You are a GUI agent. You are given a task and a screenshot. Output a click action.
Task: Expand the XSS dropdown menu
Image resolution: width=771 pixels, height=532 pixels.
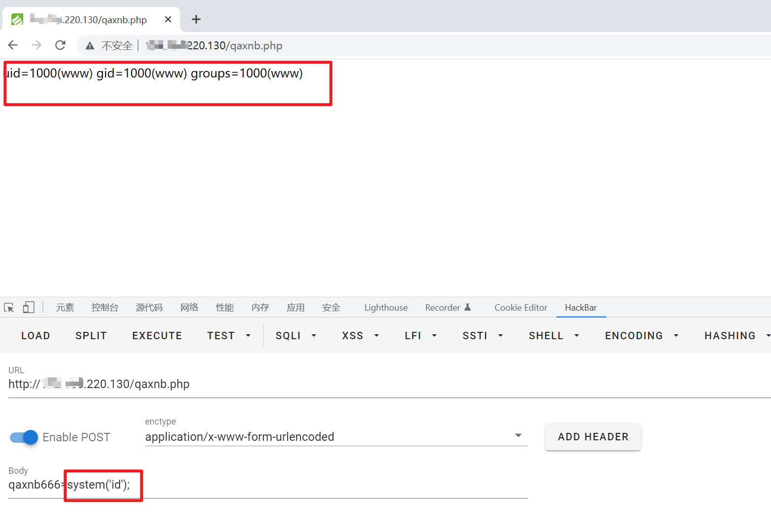click(360, 336)
